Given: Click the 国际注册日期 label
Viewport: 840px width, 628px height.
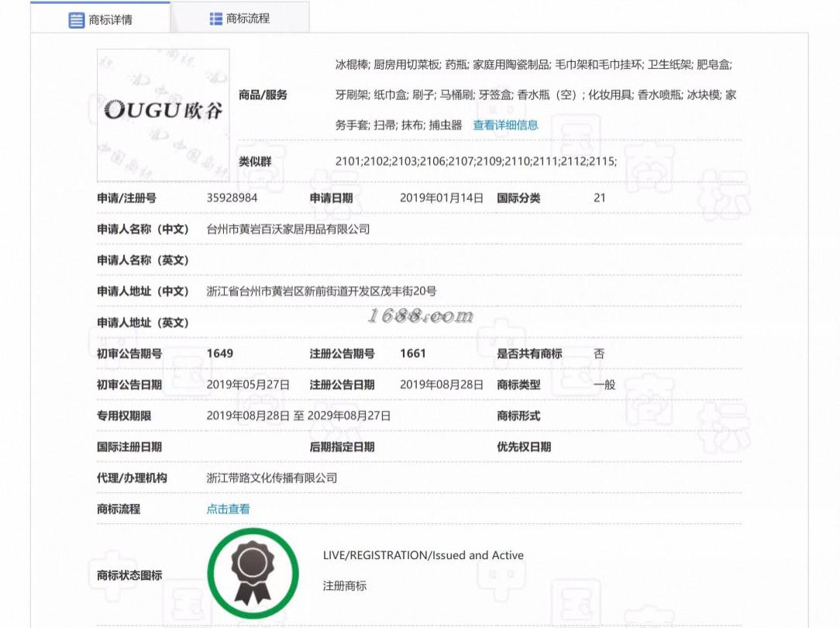Looking at the screenshot, I should pos(129,447).
